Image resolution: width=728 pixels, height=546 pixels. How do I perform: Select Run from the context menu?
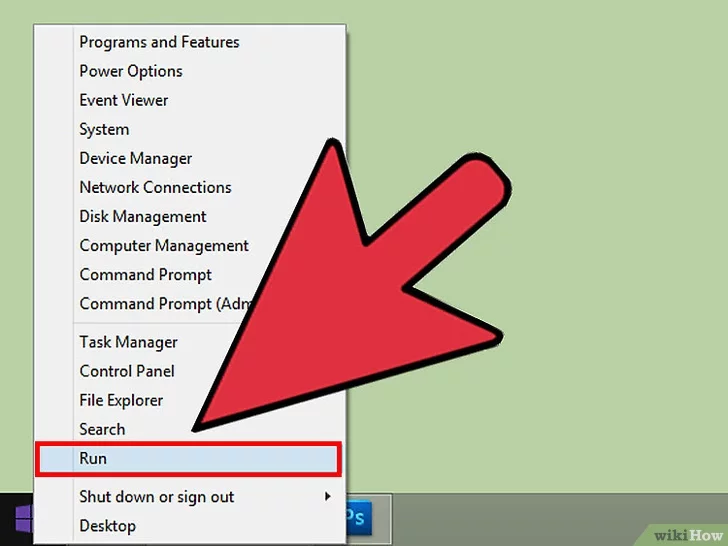pyautogui.click(x=188, y=459)
